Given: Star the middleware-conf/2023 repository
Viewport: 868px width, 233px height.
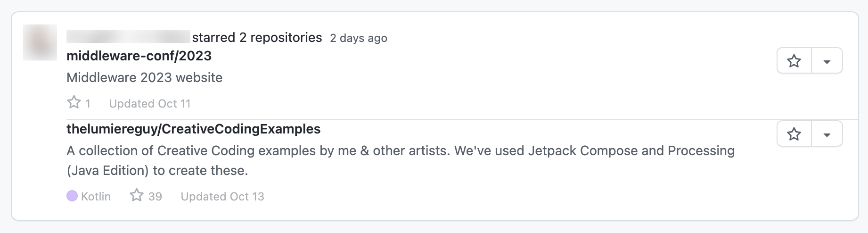Looking at the screenshot, I should 794,61.
